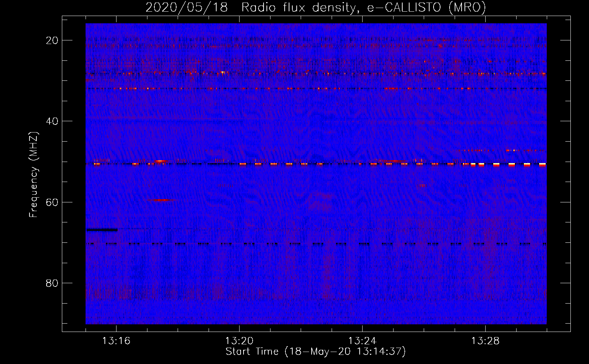Select the 13:24 time tick label

pyautogui.click(x=362, y=341)
